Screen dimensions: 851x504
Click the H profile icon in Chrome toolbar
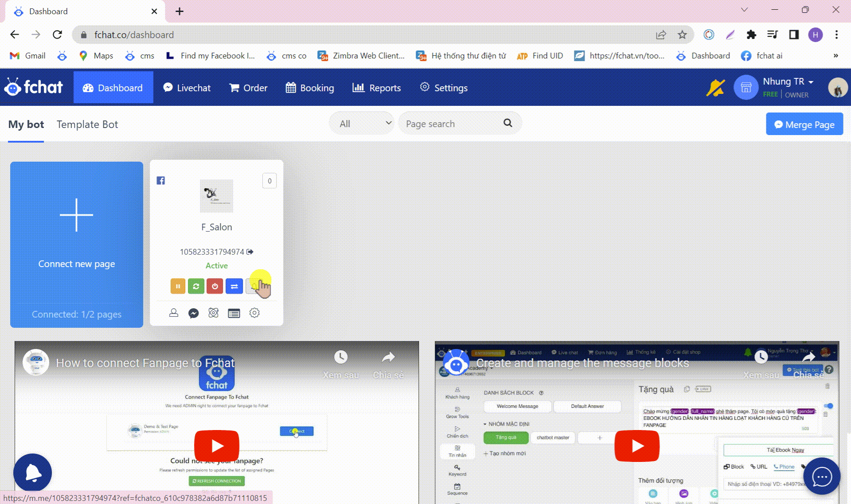[815, 35]
